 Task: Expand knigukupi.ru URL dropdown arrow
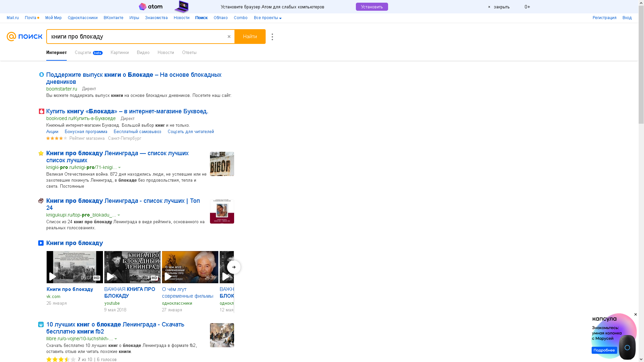(119, 215)
